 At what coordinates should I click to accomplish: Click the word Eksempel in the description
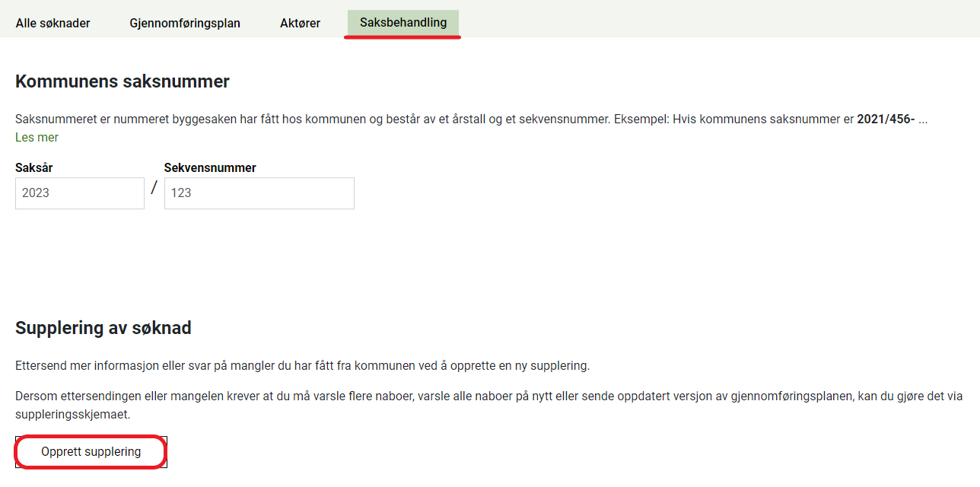tap(698, 119)
